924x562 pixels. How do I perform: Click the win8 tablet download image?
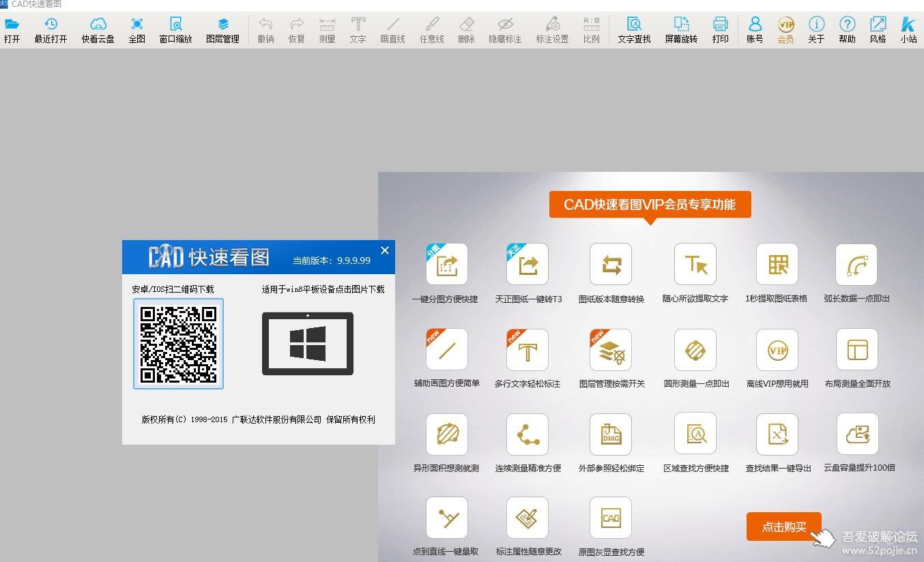(x=308, y=344)
